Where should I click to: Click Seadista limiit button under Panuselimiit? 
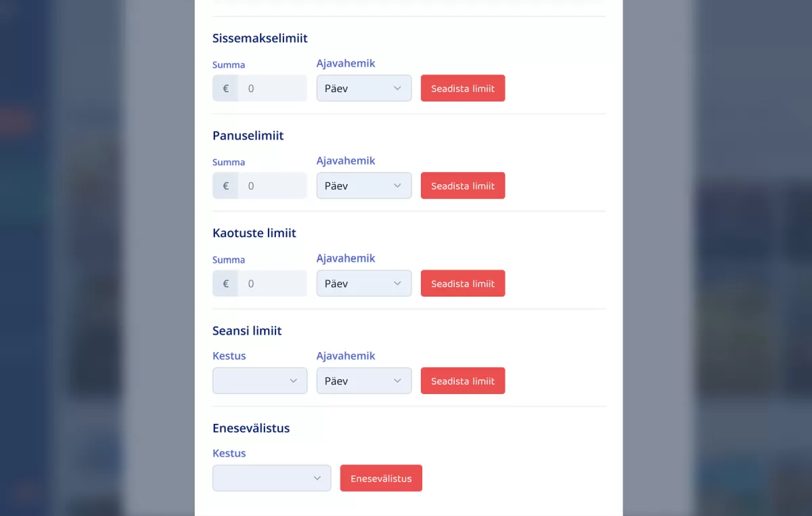(463, 186)
